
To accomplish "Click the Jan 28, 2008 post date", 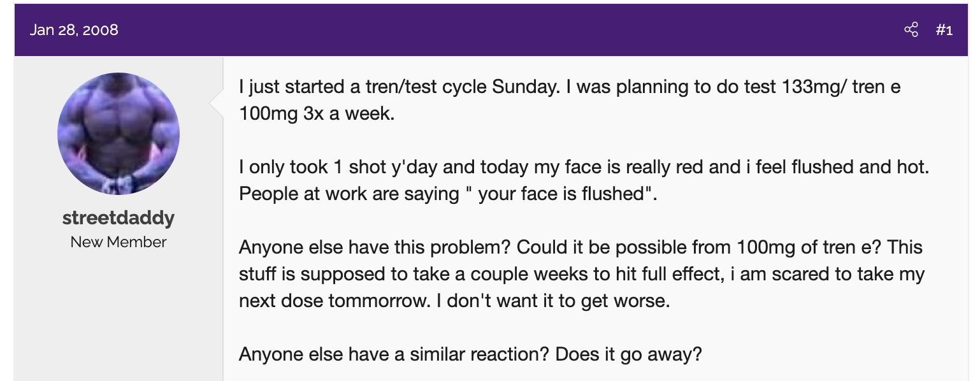I will coord(74,30).
